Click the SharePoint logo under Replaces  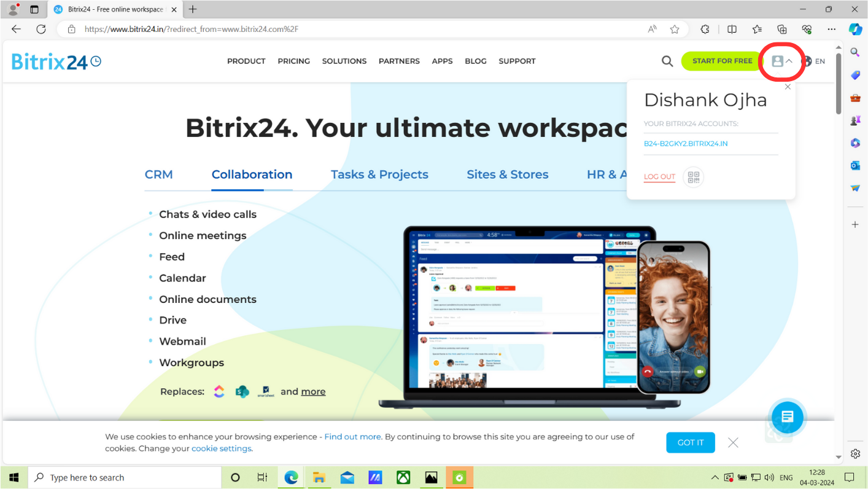point(242,391)
